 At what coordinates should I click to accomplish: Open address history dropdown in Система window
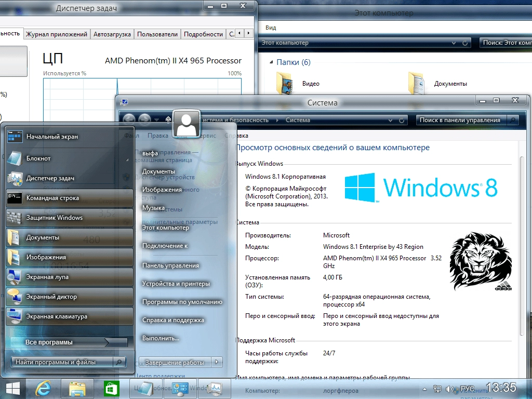(x=391, y=120)
